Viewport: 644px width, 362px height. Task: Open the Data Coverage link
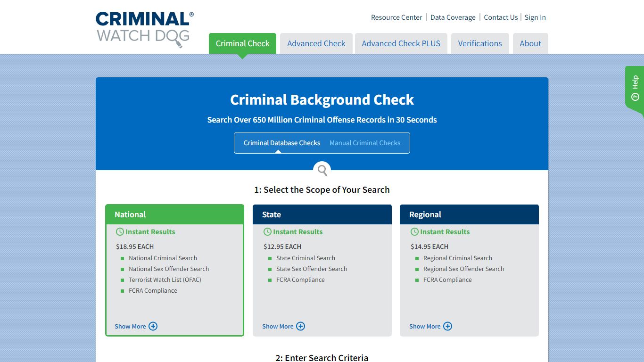[x=453, y=17]
